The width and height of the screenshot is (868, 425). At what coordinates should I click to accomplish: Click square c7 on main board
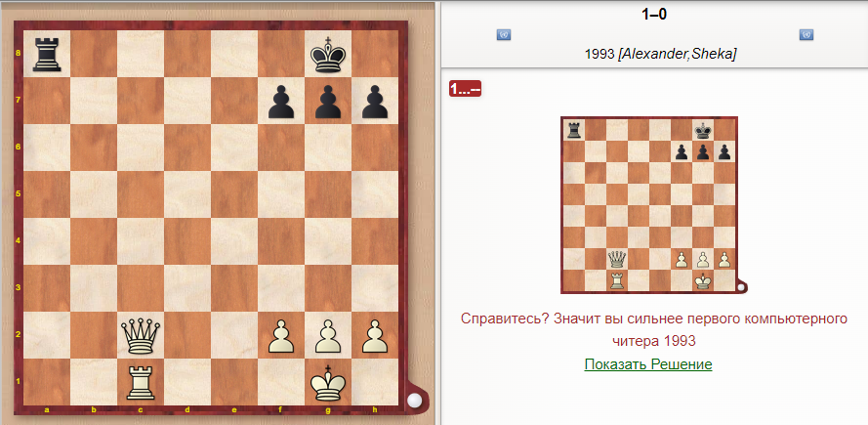[x=140, y=101]
